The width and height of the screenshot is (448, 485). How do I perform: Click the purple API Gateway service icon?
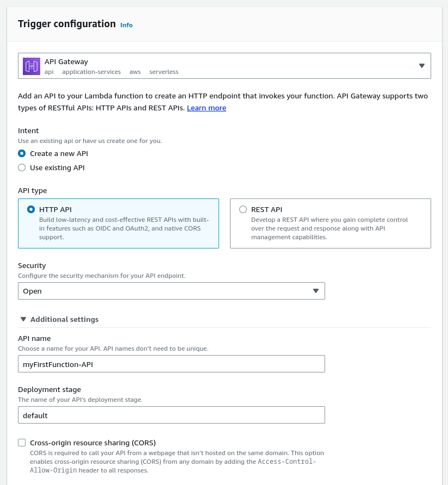(32, 66)
